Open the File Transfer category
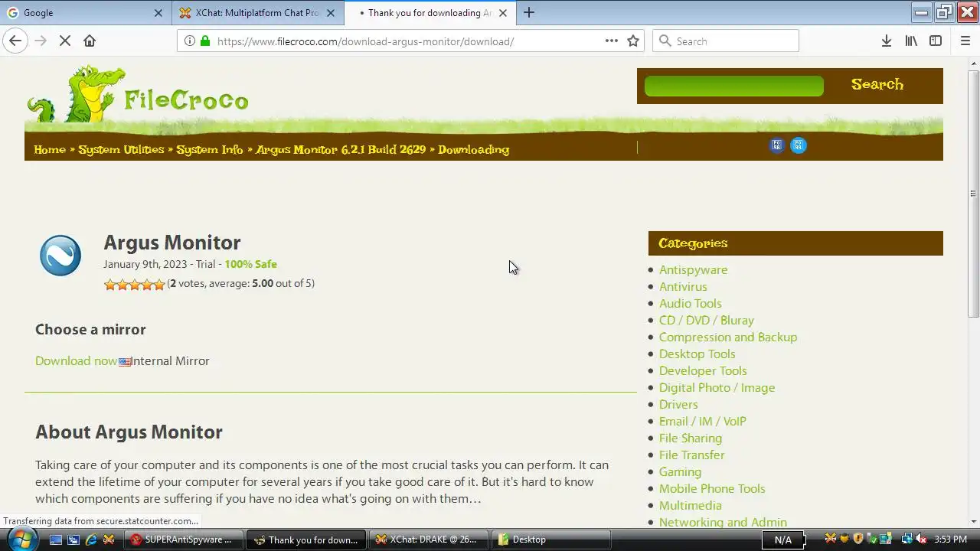The width and height of the screenshot is (980, 551). 691,455
